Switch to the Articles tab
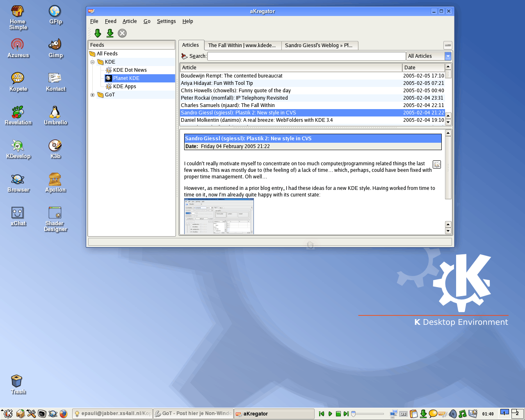Viewport: 525px width, 420px height. [x=191, y=45]
